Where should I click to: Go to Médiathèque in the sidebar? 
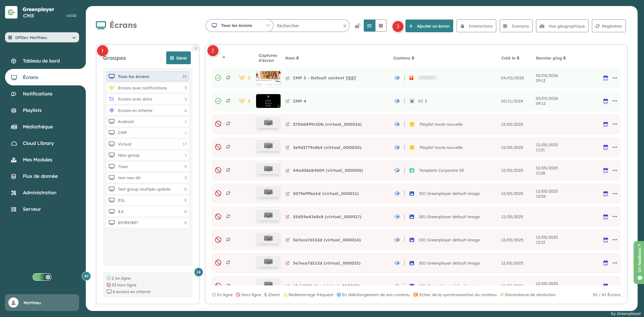[x=38, y=127]
